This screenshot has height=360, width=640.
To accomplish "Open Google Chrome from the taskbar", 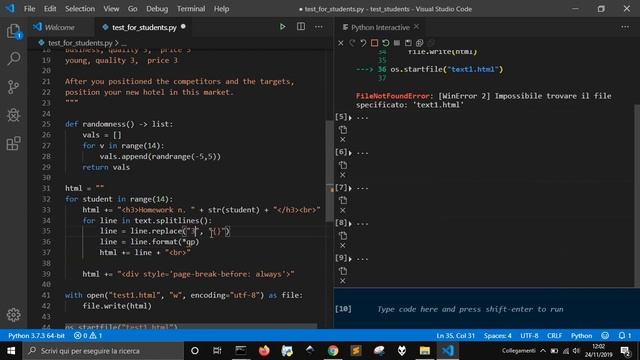I will [x=333, y=351].
